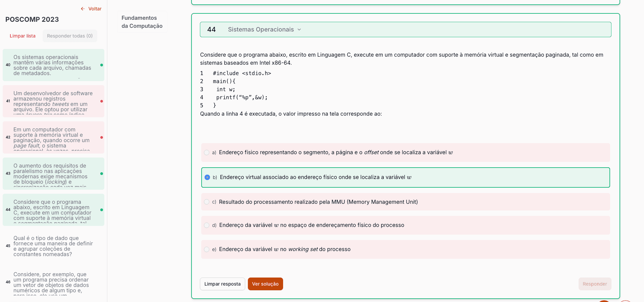
Task: Select answer option a about endereço físico
Action: point(207,153)
